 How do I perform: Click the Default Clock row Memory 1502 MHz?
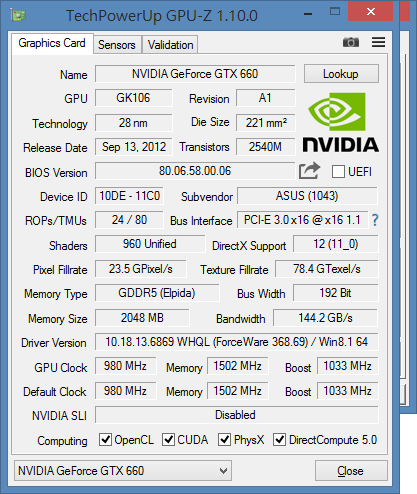(238, 391)
